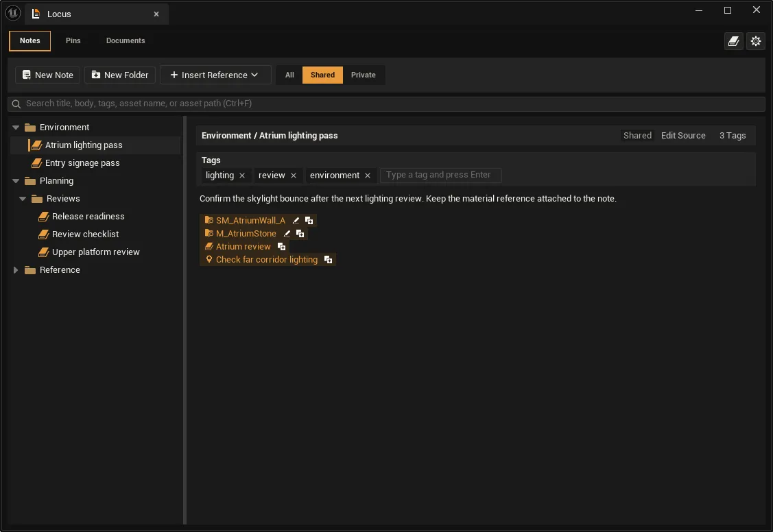Create a note with New Note
773x532 pixels.
coord(48,75)
